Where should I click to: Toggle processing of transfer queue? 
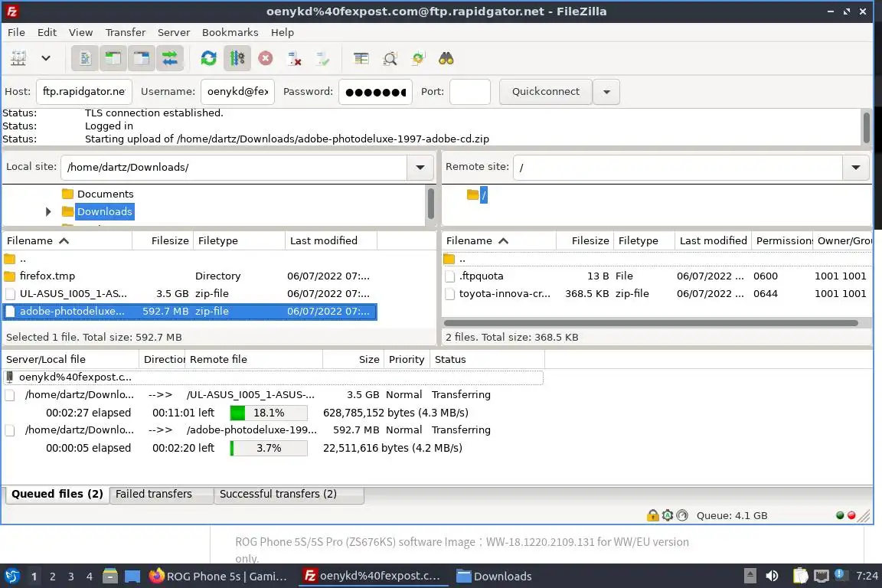237,58
